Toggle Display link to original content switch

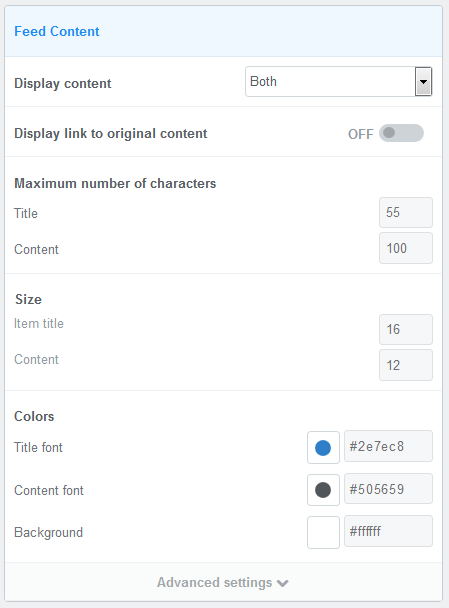pos(401,133)
